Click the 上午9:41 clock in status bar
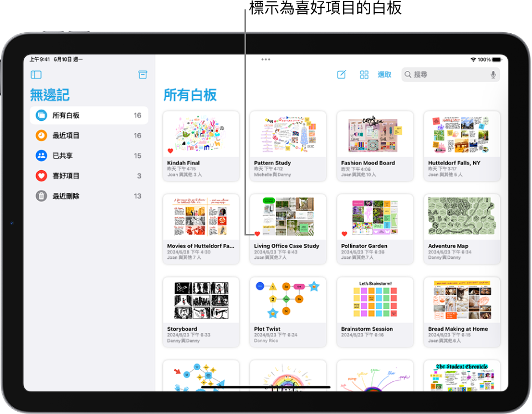 click(40, 59)
